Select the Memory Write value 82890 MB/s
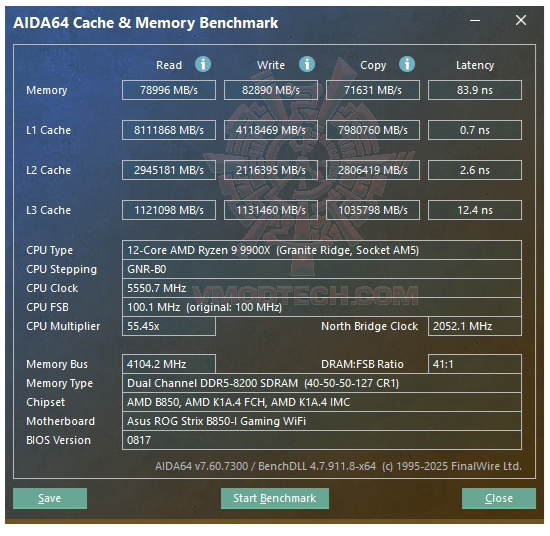550x536 pixels. (271, 90)
